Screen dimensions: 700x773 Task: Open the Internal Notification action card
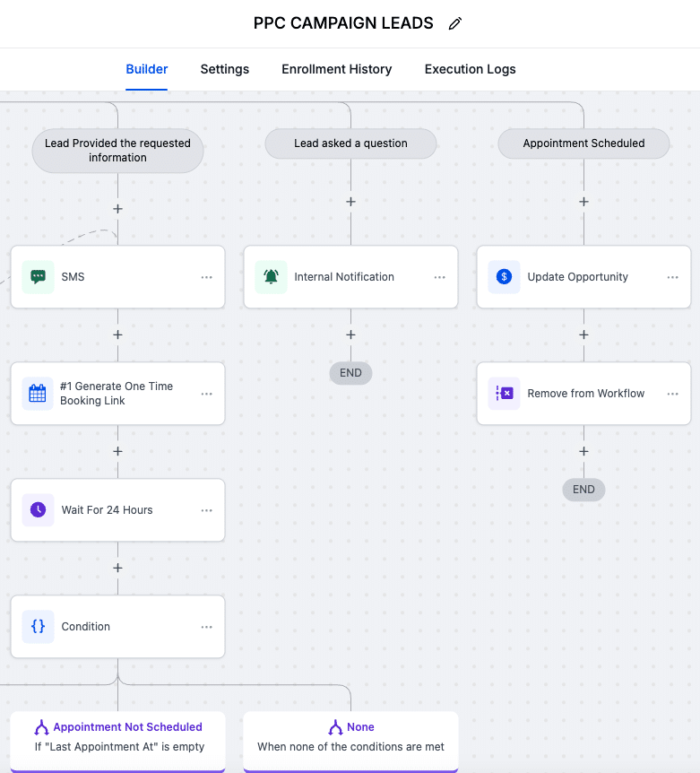(x=350, y=277)
